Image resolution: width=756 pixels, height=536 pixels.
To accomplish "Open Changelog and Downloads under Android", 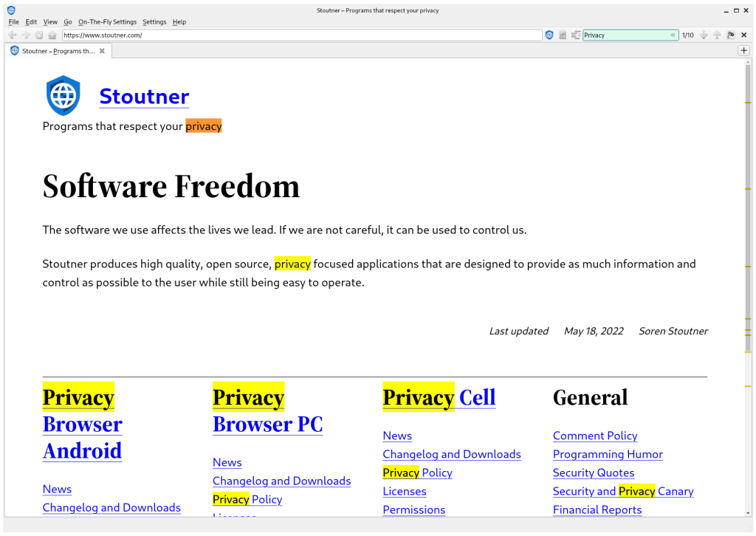I will click(111, 507).
